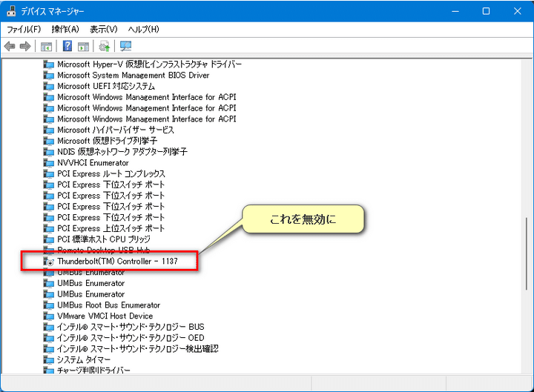Select NDIS 仮想ネットワーク アダプター列挙子 row

(x=122, y=151)
